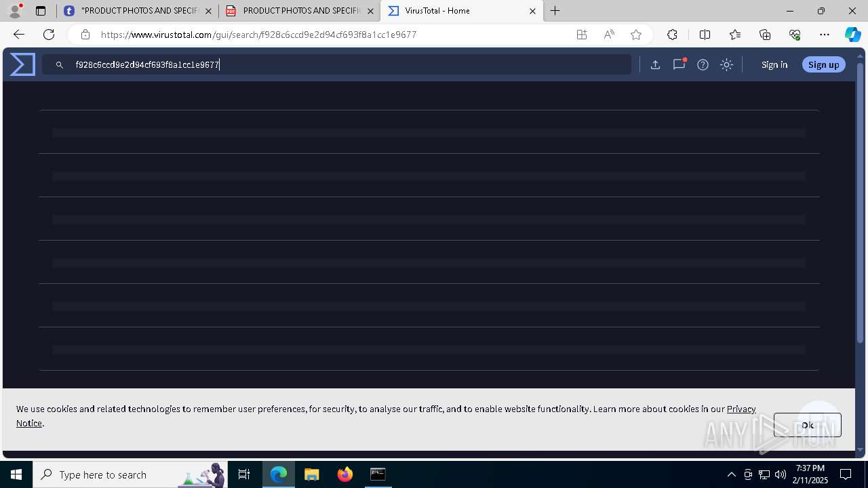868x488 pixels.
Task: Click the browser address bar URL
Action: click(258, 35)
